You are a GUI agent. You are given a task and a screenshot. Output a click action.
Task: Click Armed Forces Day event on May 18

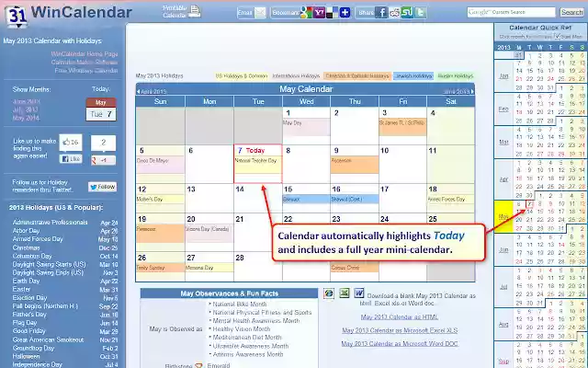[x=451, y=200]
